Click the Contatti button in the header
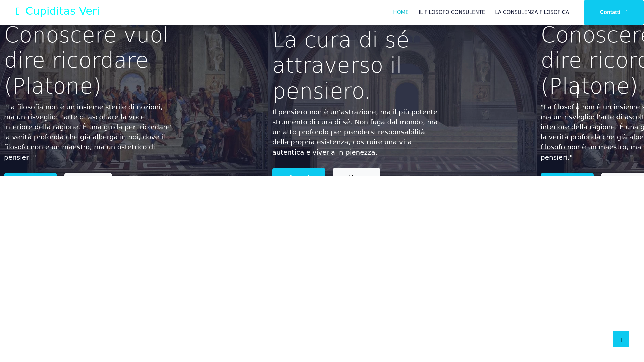 pyautogui.click(x=613, y=12)
